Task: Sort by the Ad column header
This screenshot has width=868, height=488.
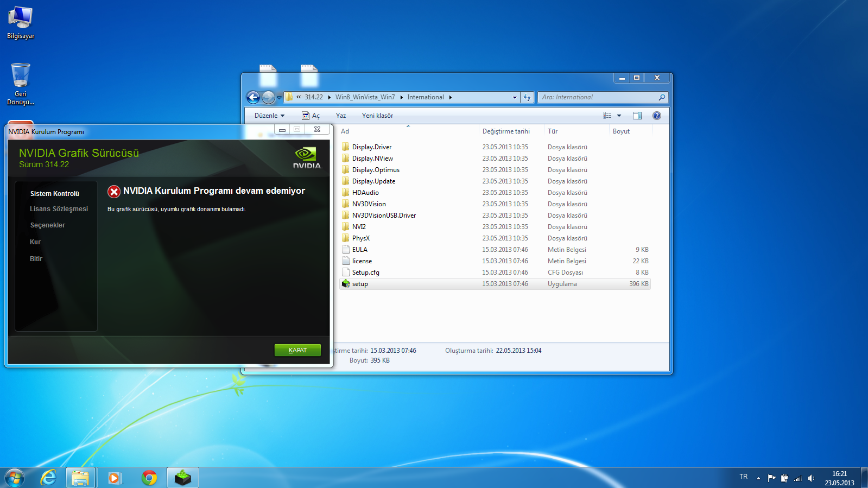Action: point(409,131)
